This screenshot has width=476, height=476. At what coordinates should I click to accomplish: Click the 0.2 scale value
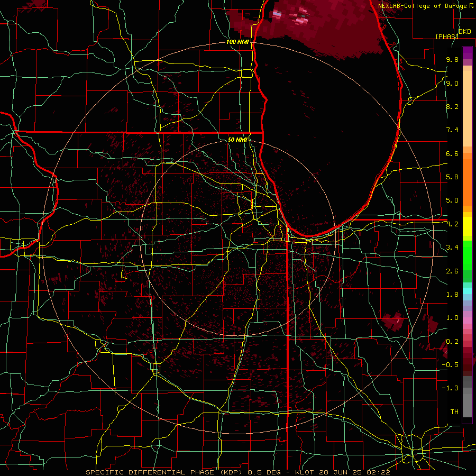[452, 342]
